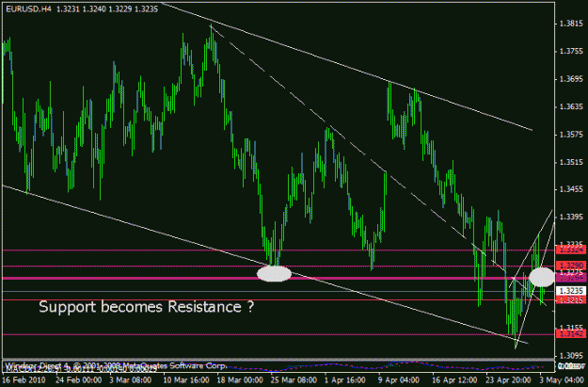Click the '16 Apr 12:00' time label

(455, 379)
